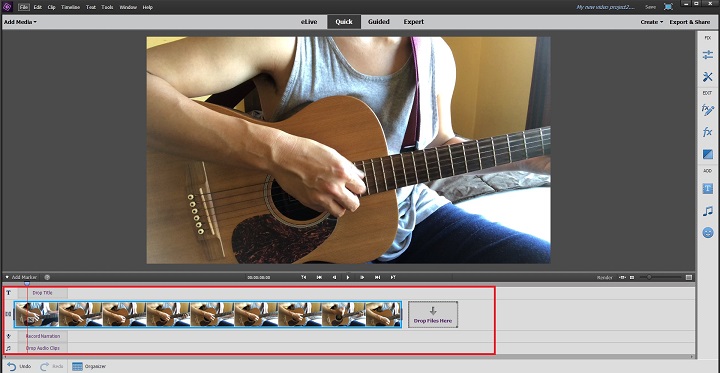Open the Clip menu
The height and width of the screenshot is (373, 720).
pyautogui.click(x=51, y=7)
